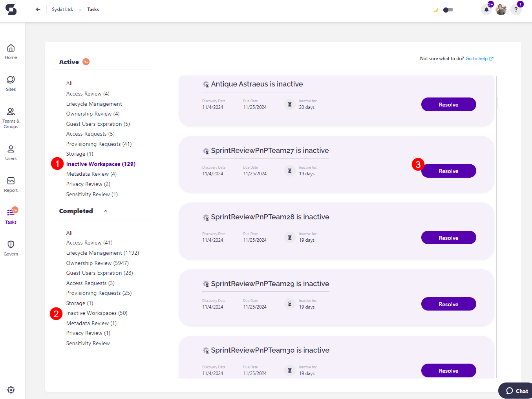Open the settings gear at bottom left

[11, 390]
